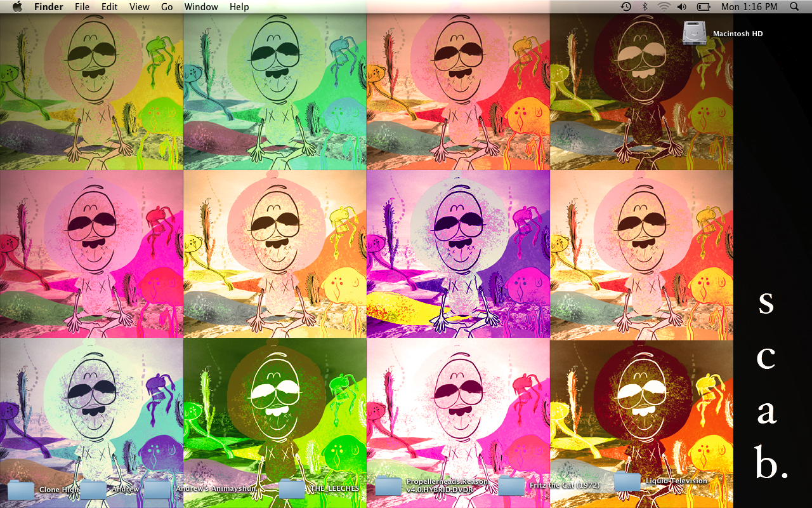
Task: Select the Fritz the Cat (1972) folder
Action: 511,486
